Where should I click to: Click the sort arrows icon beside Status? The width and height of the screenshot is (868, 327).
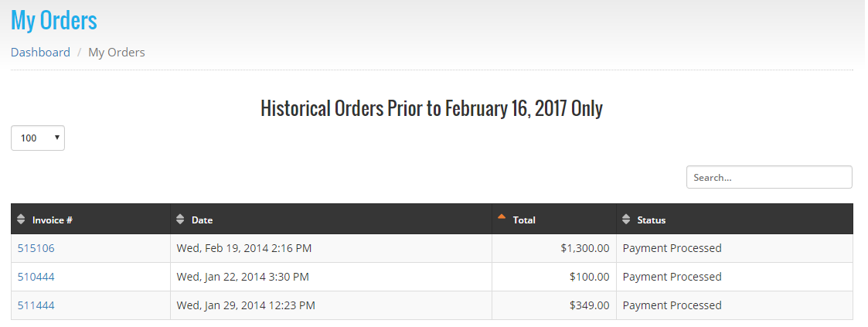[625, 219]
